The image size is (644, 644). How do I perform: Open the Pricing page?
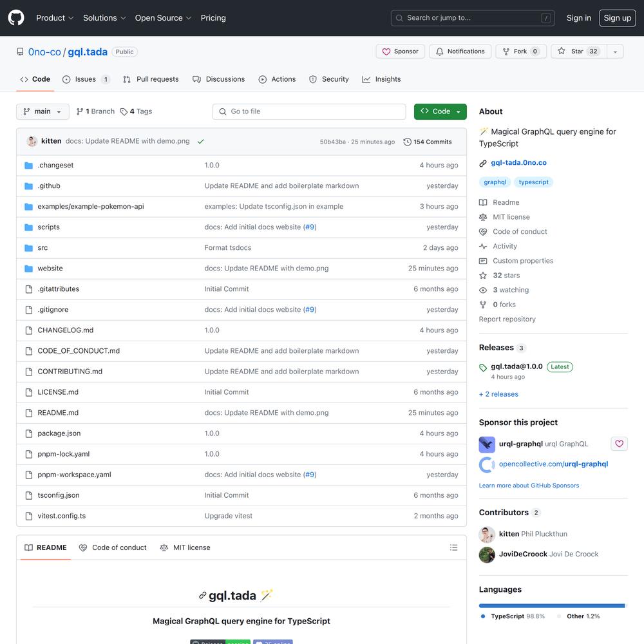click(x=213, y=18)
